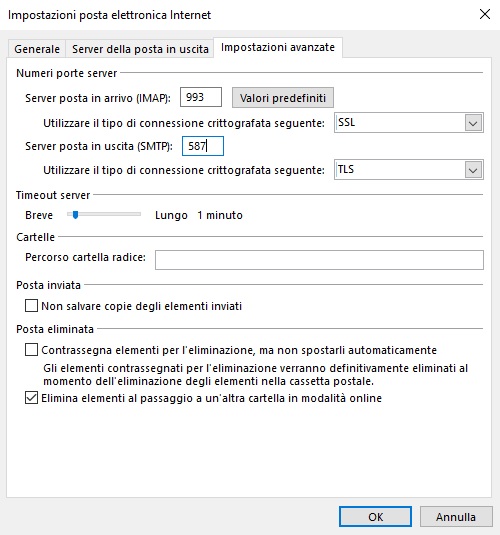Click the dropdown arrow next to TLS
Screen dimensions: 500x535
point(473,170)
